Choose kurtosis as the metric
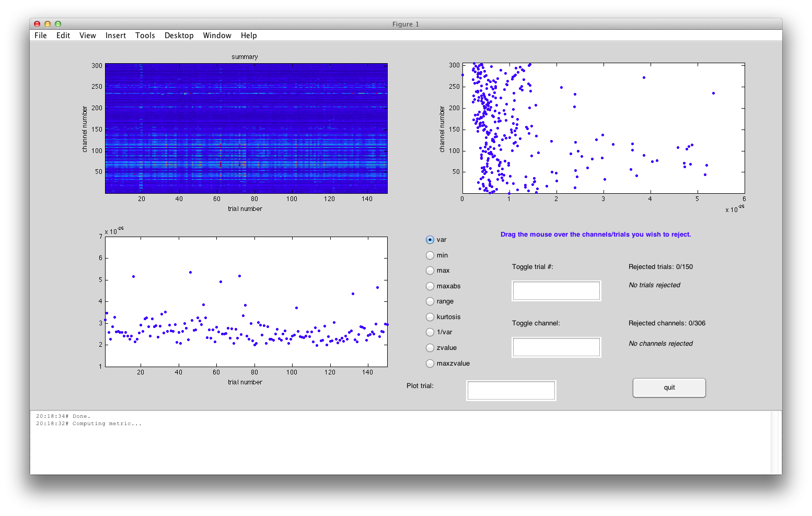This screenshot has height=516, width=812. 430,317
